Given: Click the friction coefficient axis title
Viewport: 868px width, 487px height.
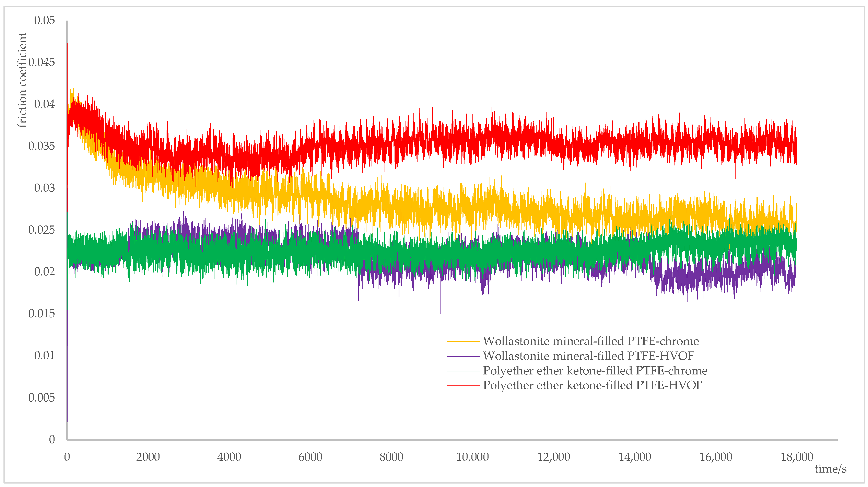Looking at the screenshot, I should click(x=22, y=80).
